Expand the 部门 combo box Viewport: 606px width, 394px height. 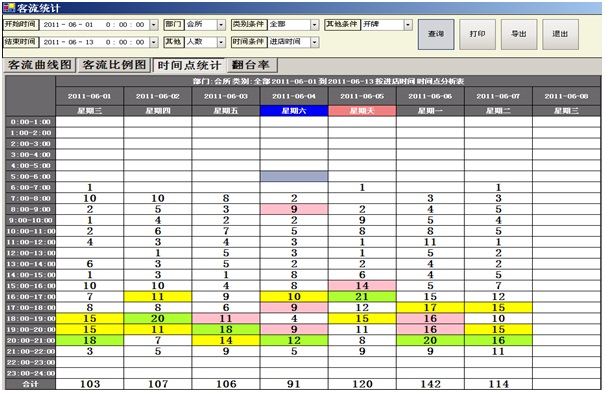coord(221,25)
